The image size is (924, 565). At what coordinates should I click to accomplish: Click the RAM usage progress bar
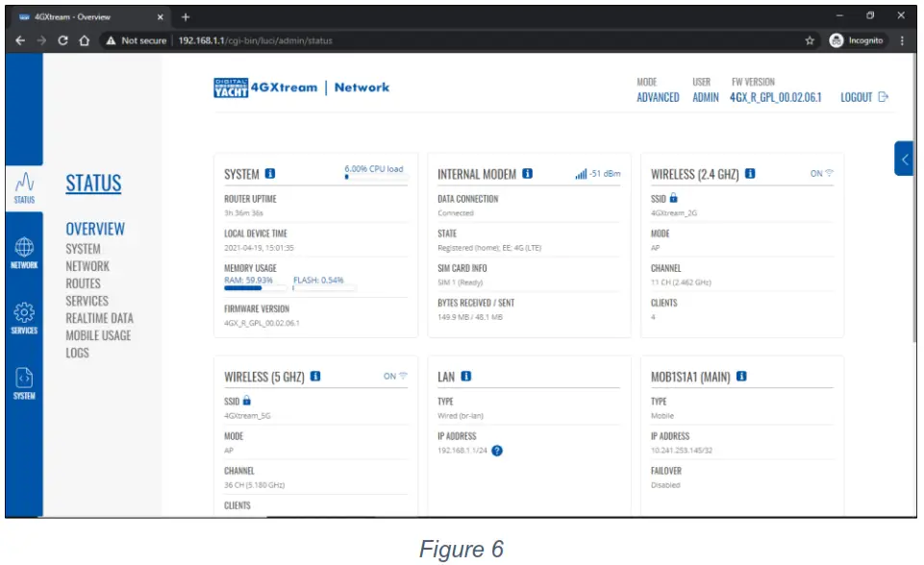[x=255, y=288]
